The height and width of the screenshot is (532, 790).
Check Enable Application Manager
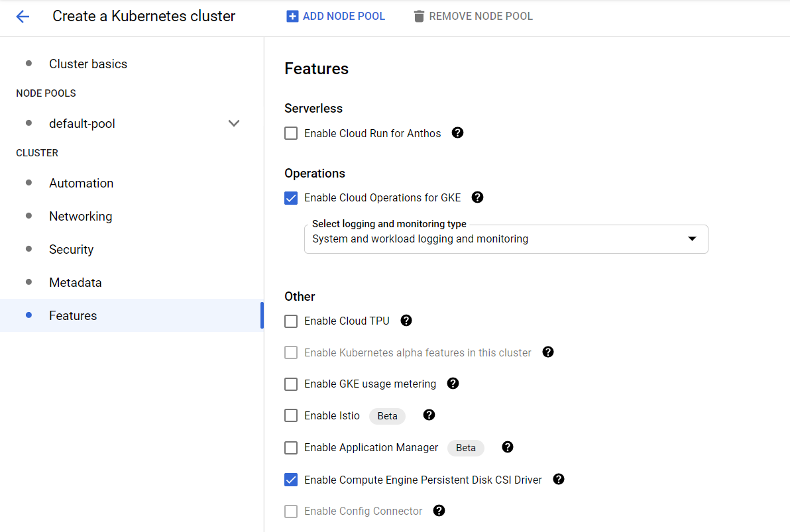tap(291, 447)
